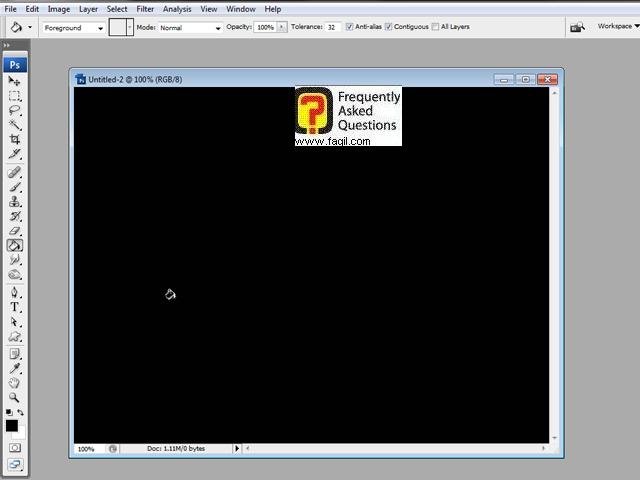
Task: Open the Analysis menu
Action: coord(177,9)
